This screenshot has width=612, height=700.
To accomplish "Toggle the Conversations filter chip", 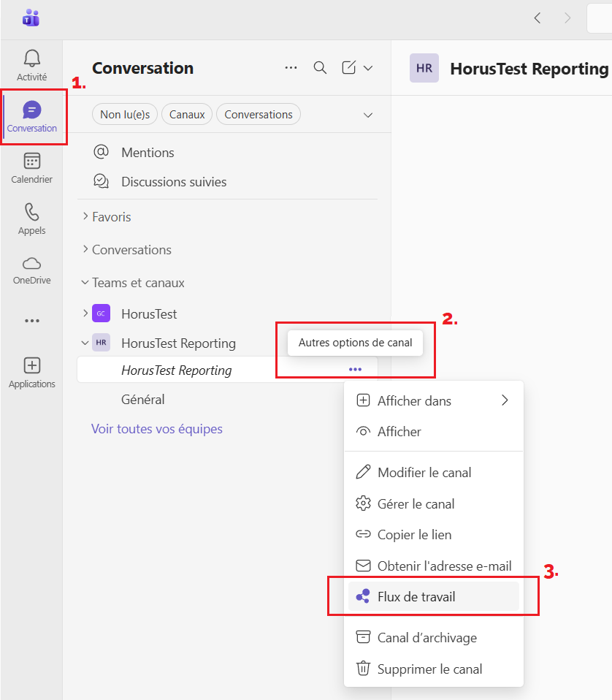I will coord(259,115).
